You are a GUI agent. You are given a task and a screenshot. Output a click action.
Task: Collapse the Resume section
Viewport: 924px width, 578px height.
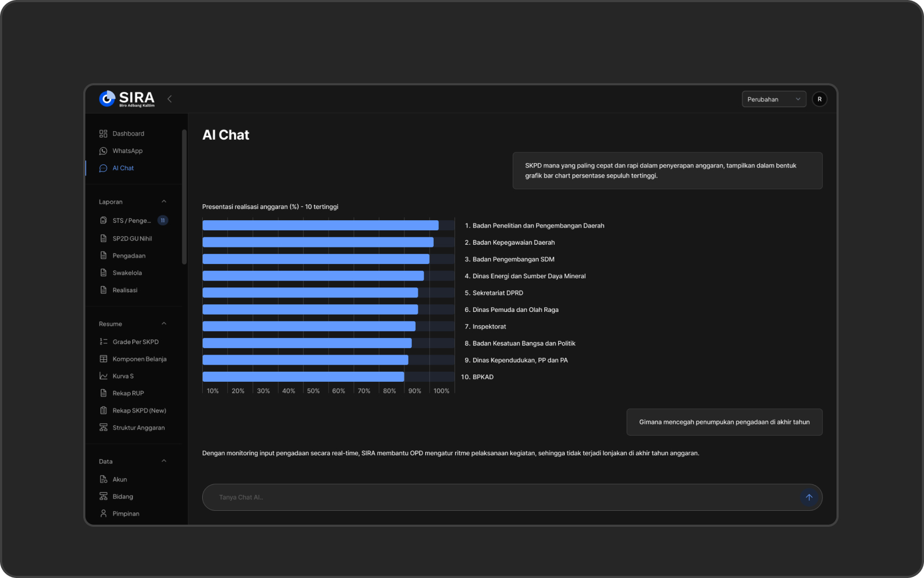pos(164,324)
